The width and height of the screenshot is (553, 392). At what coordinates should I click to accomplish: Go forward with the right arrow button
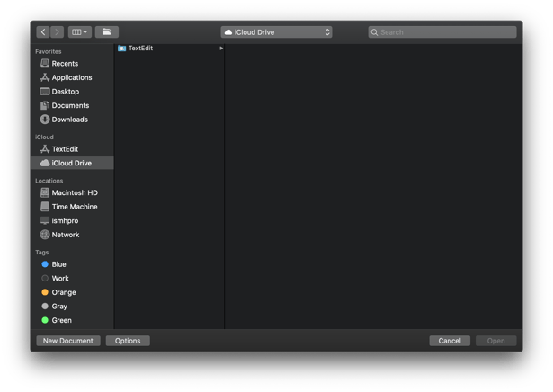(57, 32)
